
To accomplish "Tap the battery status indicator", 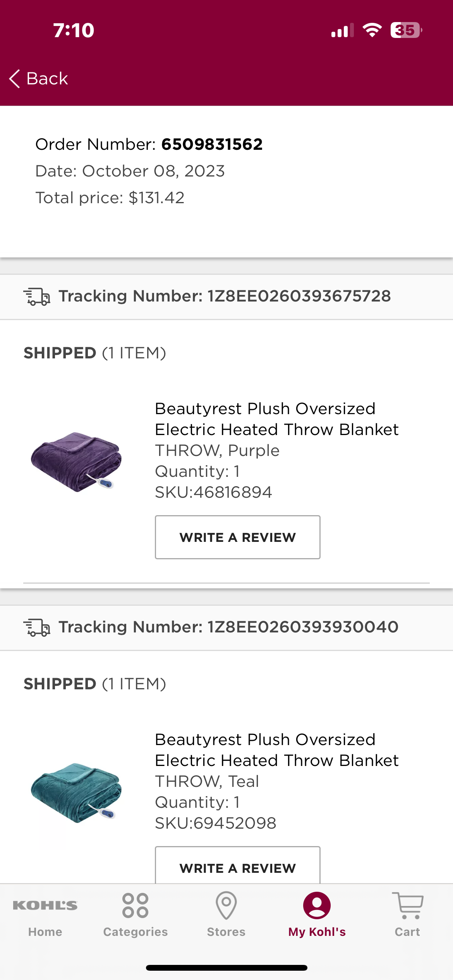I will [406, 30].
